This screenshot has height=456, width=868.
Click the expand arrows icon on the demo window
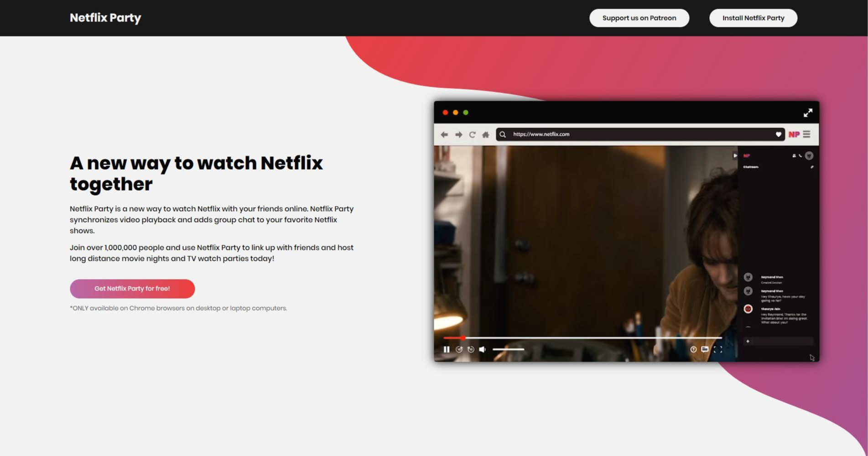click(808, 113)
